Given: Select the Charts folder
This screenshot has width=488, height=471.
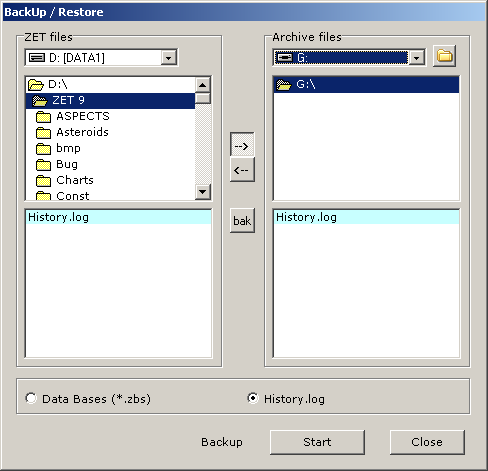Looking at the screenshot, I should [65, 180].
